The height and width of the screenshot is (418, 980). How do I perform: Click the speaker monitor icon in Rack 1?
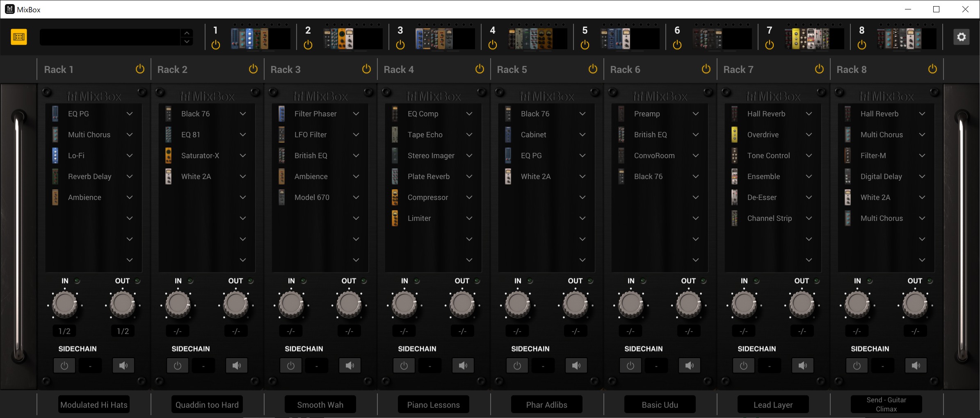click(x=123, y=365)
